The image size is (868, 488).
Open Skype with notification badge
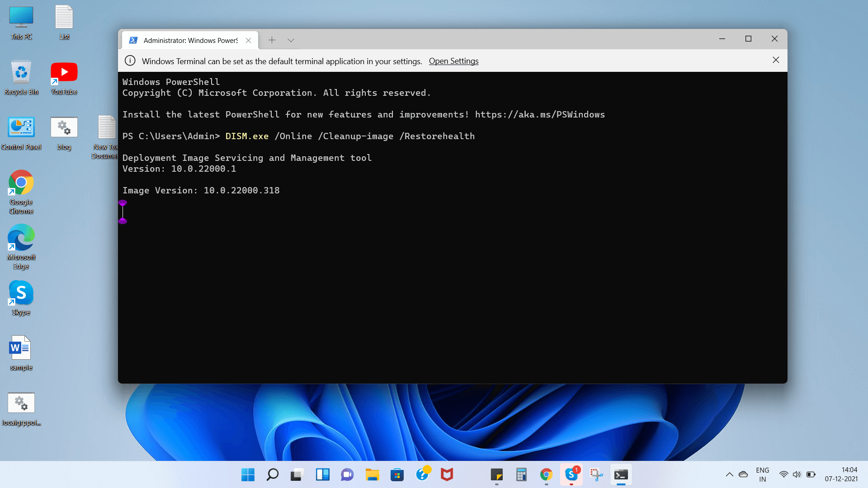pos(571,474)
